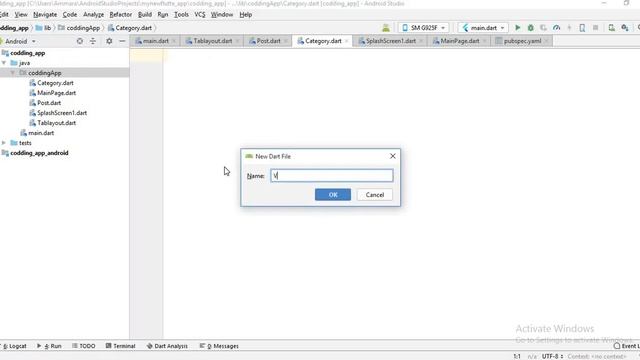640x360 pixels.
Task: Open the SDK Manager icon
Action: [x=625, y=28]
